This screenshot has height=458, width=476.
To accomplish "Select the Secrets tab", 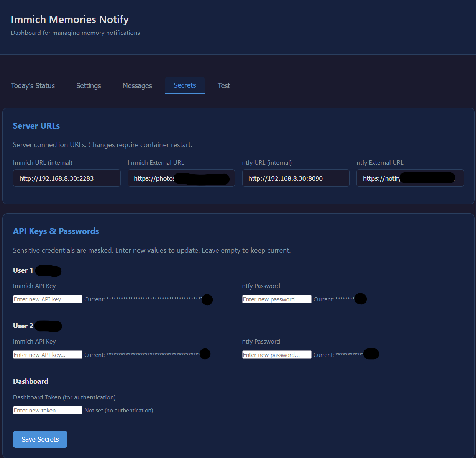I will tap(185, 85).
